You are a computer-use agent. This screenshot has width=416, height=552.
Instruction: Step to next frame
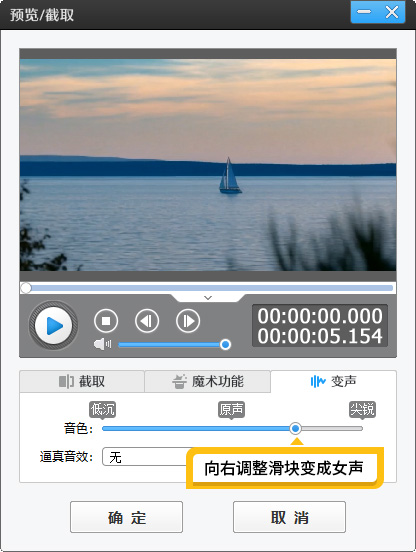[188, 321]
